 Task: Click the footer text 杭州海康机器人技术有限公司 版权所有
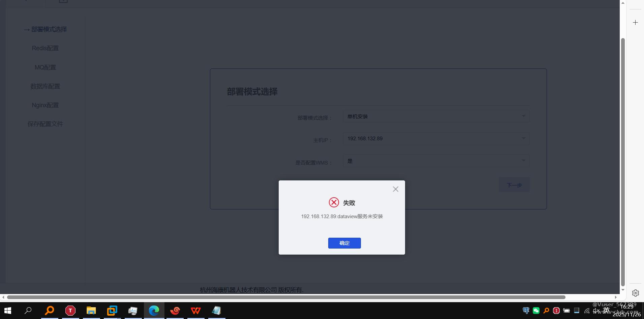point(252,290)
